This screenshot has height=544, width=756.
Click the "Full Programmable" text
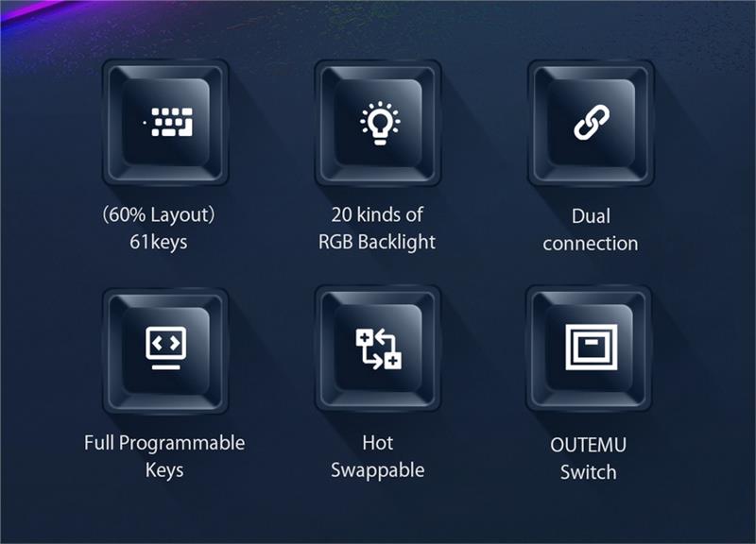[164, 443]
